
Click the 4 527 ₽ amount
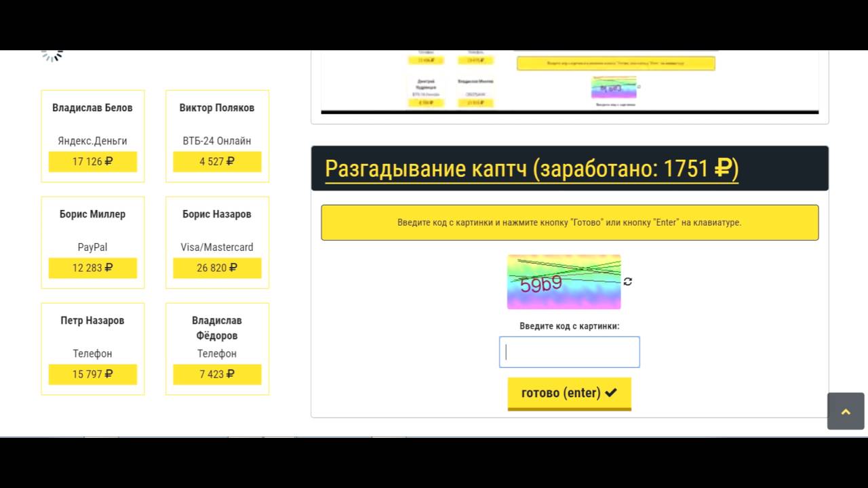coord(217,161)
